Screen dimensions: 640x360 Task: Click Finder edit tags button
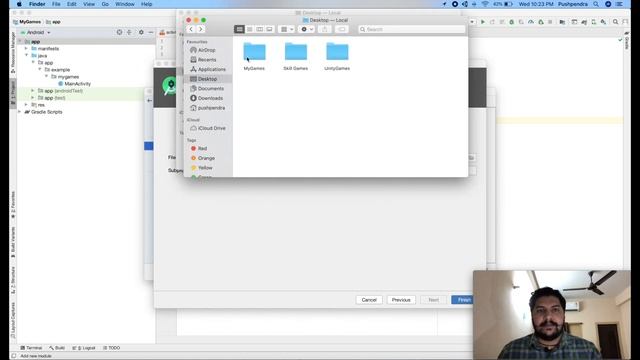[342, 29]
